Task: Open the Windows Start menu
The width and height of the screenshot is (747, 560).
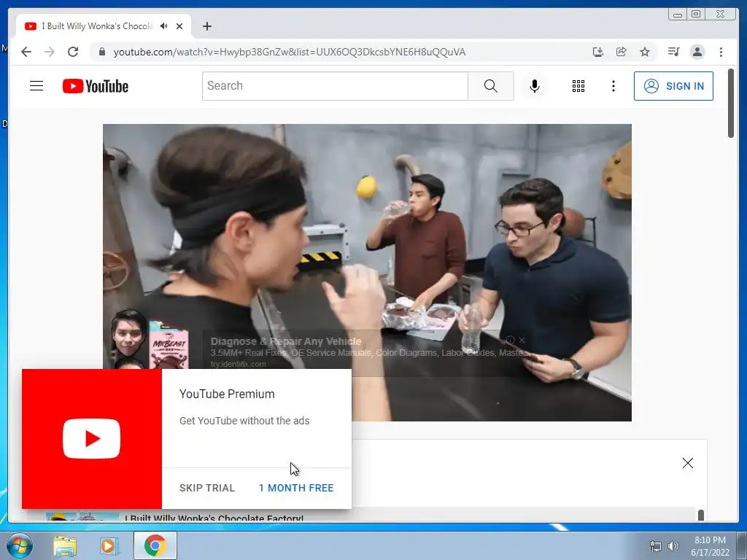Action: (x=20, y=545)
